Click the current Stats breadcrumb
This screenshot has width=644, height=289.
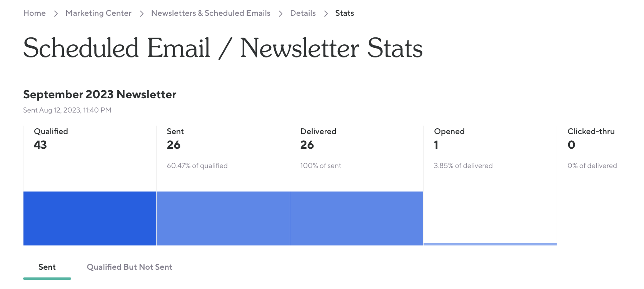coord(344,13)
